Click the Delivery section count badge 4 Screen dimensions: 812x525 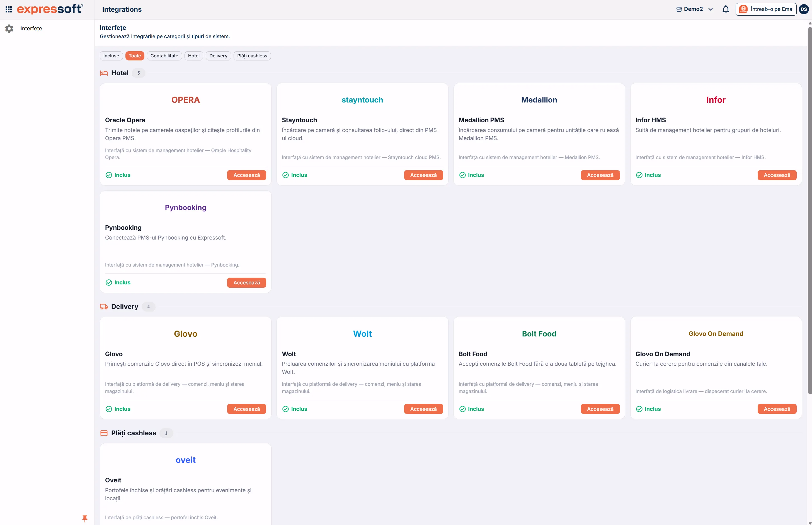click(x=148, y=307)
